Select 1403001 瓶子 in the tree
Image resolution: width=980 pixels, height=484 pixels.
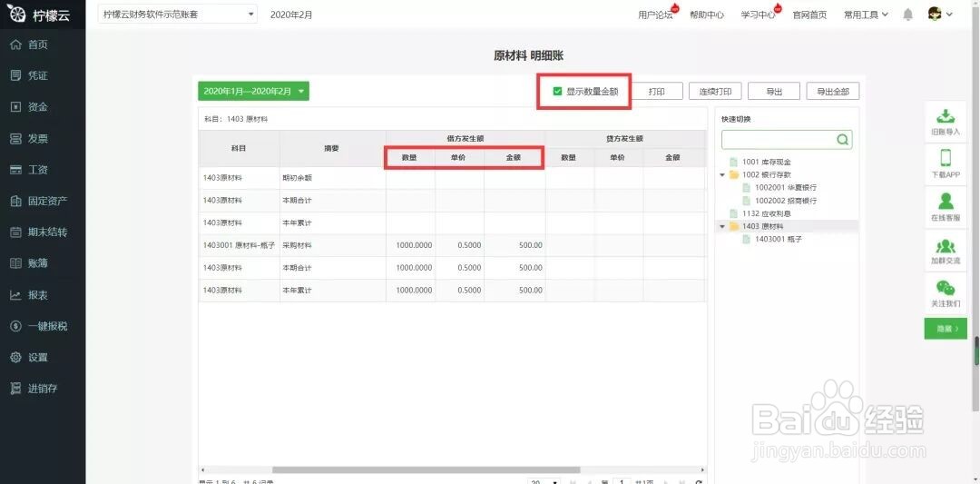(778, 239)
